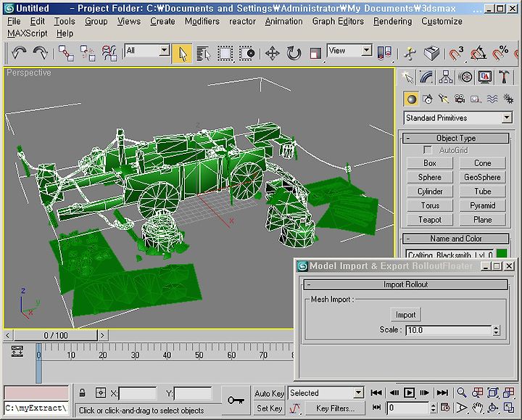The height and width of the screenshot is (420, 522).
Task: Click the Sphere primitive button
Action: coord(429,177)
